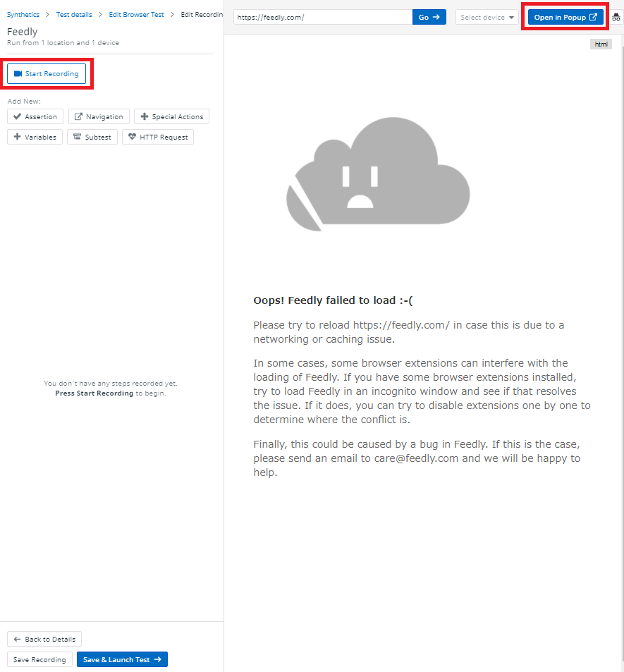Viewport: 624px width, 672px height.
Task: Click Save & Launch Test
Action: (122, 659)
